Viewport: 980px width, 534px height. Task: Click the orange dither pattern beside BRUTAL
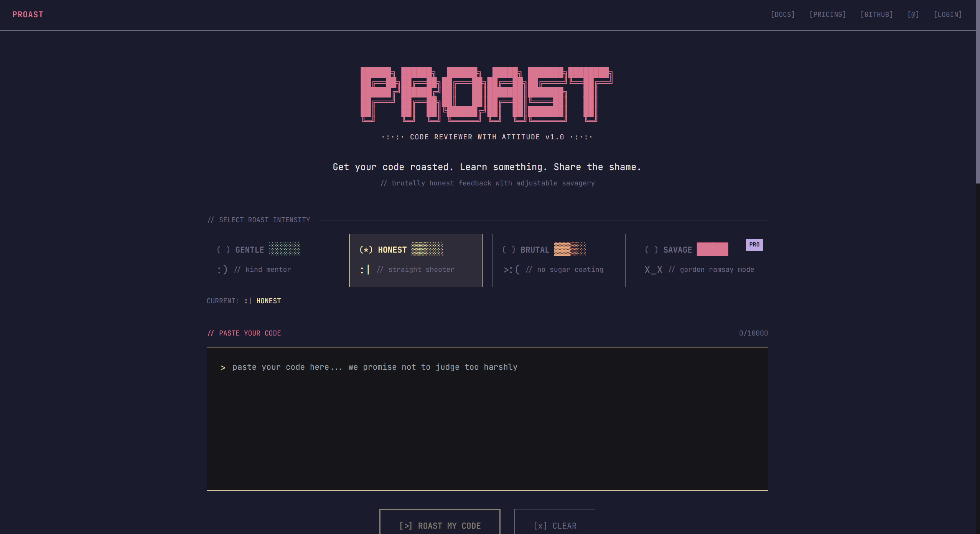570,250
